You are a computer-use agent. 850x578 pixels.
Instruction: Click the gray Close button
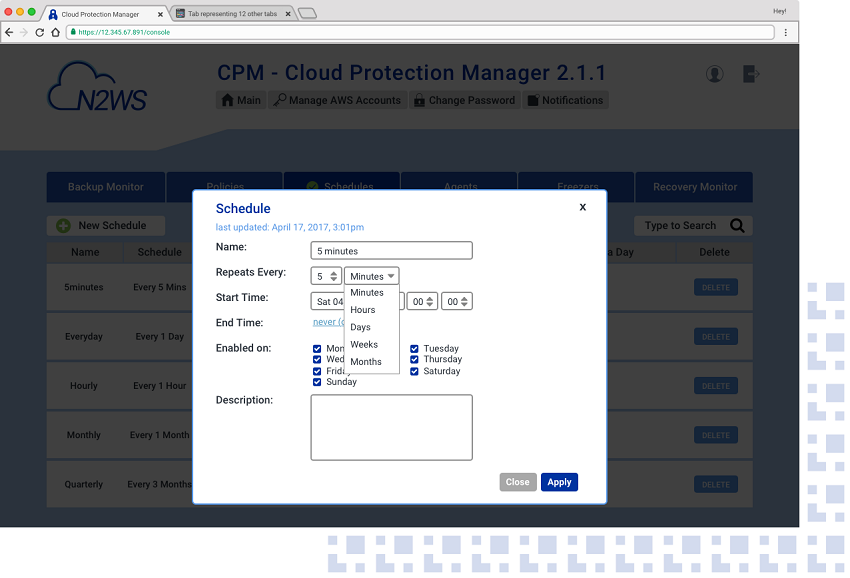click(x=517, y=482)
